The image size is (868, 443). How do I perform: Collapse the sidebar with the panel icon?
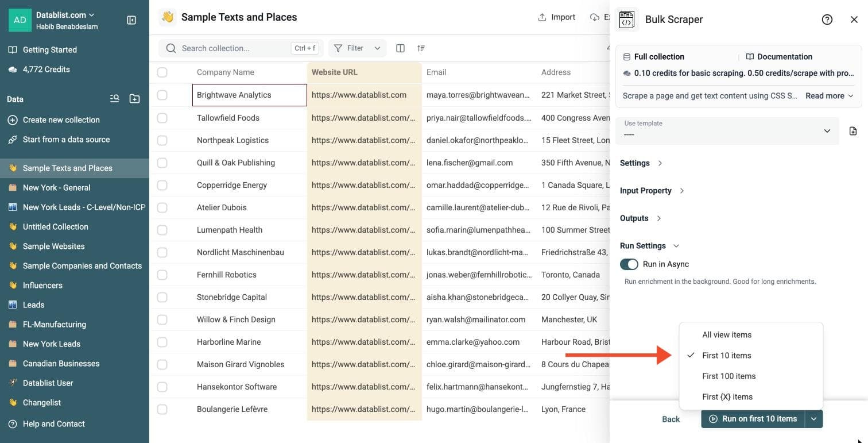131,20
